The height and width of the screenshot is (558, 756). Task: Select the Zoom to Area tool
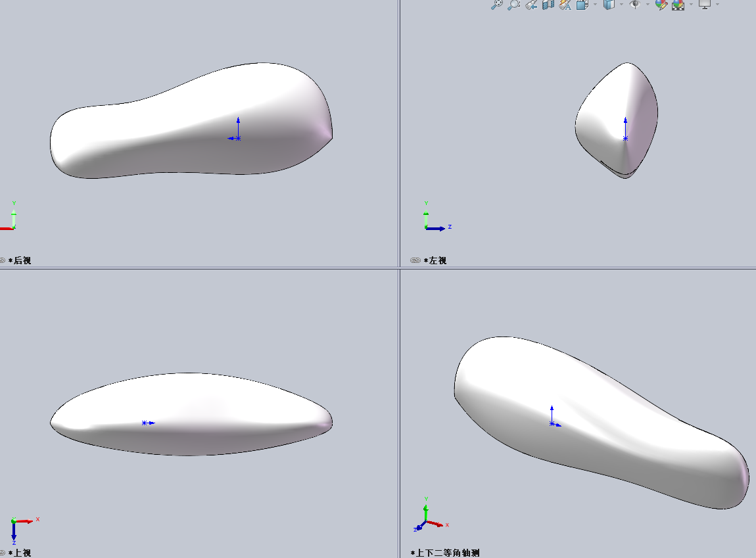pos(513,4)
